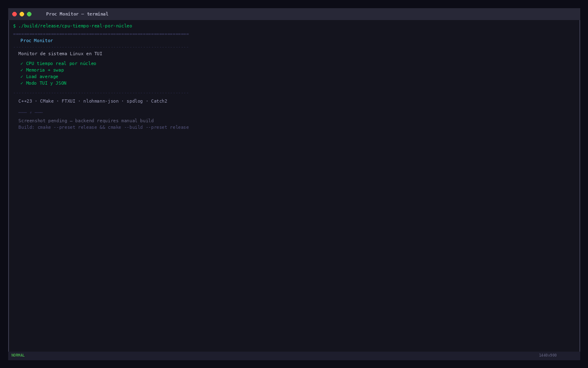Click the 'CMake' tech label
588x368 pixels.
pyautogui.click(x=47, y=101)
